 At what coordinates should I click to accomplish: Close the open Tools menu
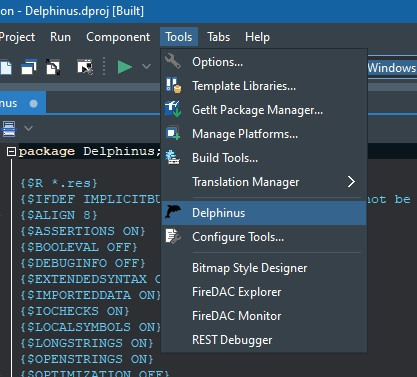click(x=179, y=37)
